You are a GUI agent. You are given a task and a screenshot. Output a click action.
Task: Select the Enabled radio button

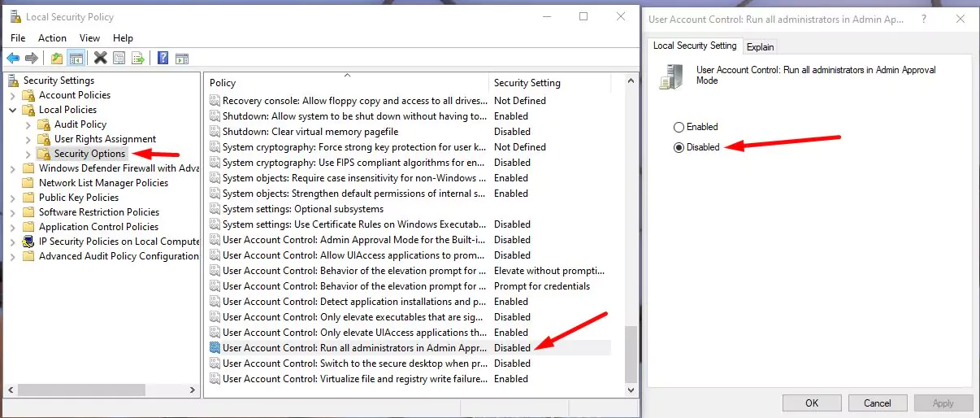679,127
